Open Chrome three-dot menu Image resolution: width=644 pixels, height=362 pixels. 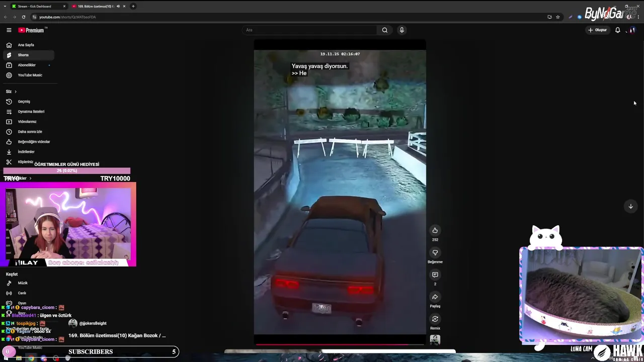click(x=638, y=17)
